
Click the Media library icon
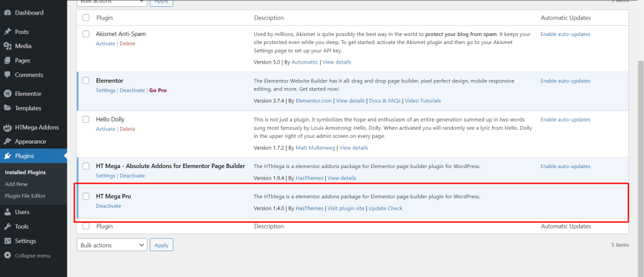pyautogui.click(x=8, y=46)
